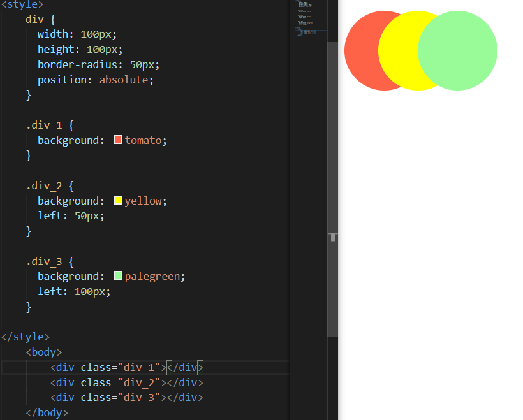This screenshot has width=523, height=420.
Task: Click the yellow circle in preview
Action: tap(398, 50)
